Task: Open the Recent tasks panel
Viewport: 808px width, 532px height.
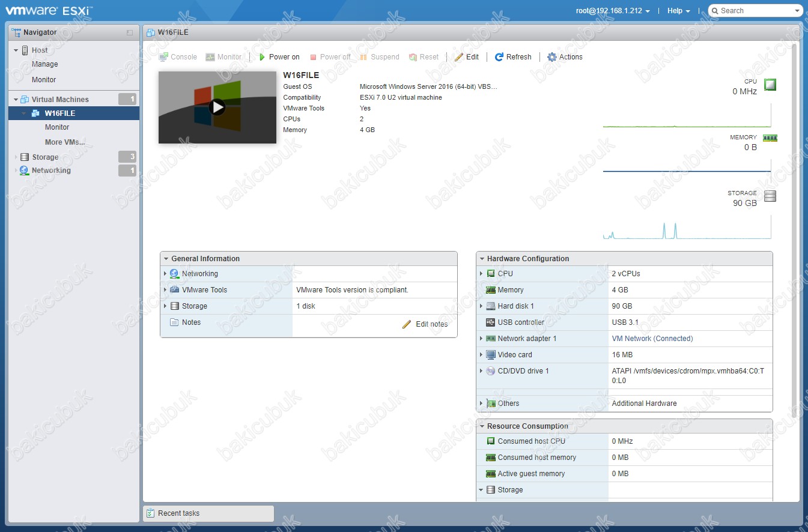Action: click(x=208, y=513)
